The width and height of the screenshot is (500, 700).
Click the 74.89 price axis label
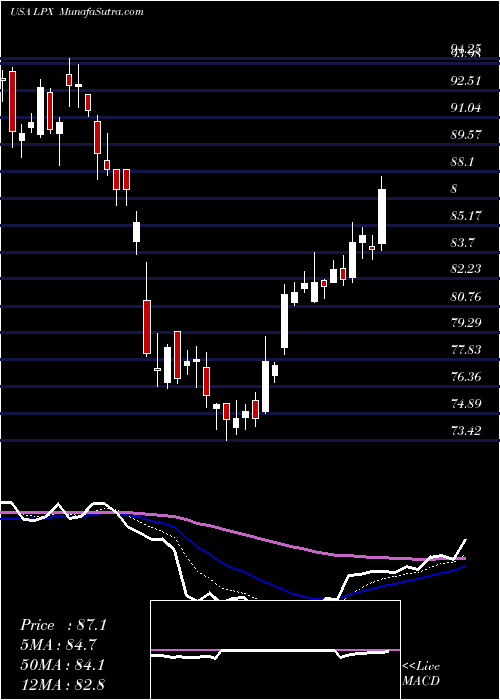coord(466,404)
